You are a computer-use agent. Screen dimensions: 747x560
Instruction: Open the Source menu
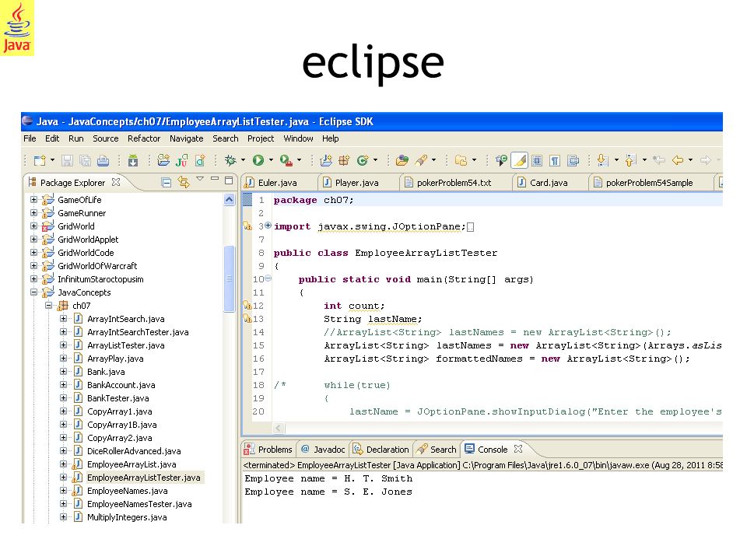pyautogui.click(x=106, y=138)
